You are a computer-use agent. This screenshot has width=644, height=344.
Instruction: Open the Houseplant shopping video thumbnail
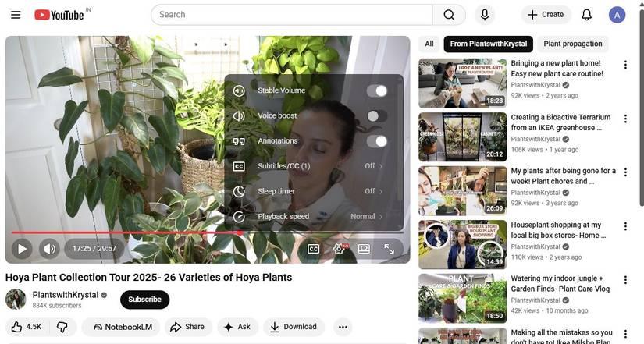(462, 245)
